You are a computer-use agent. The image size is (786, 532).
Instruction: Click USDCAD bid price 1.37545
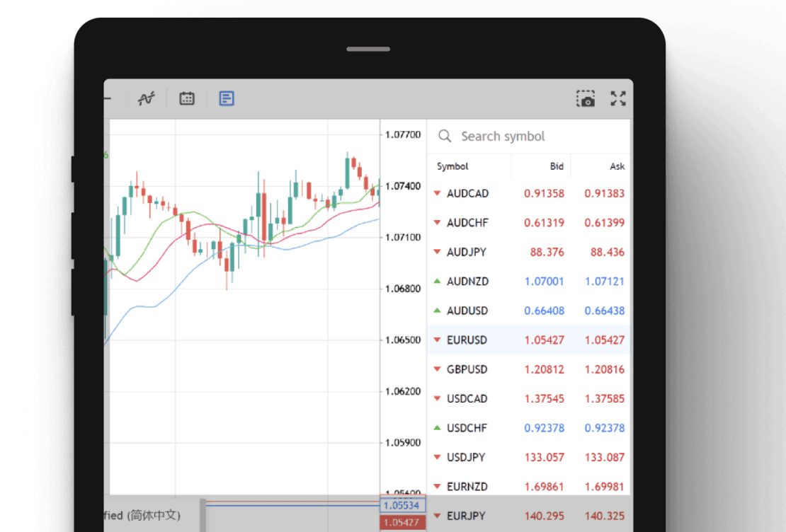[x=544, y=399]
